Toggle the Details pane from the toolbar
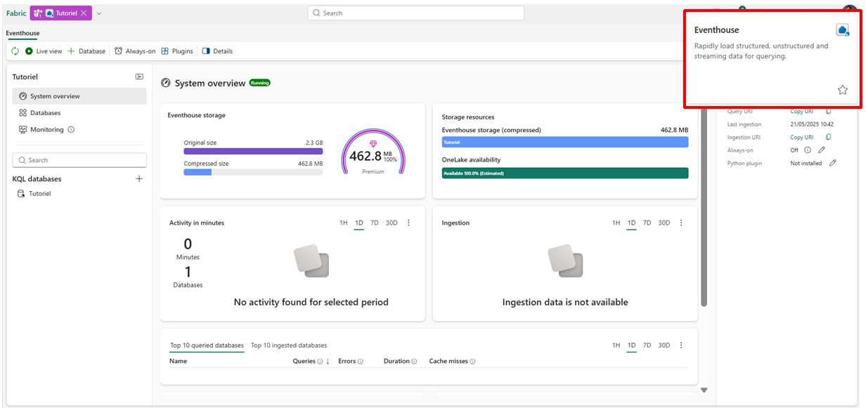This screenshot has height=408, width=868. pyautogui.click(x=217, y=51)
